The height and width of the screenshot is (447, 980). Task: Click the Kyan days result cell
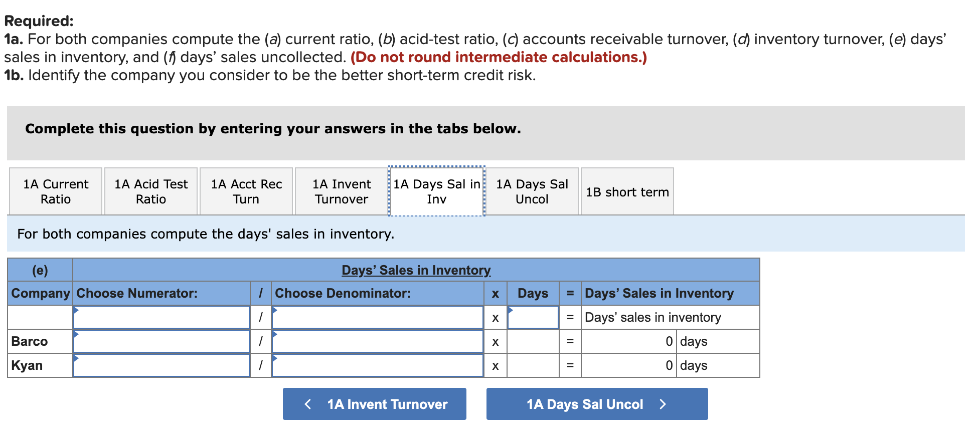(626, 365)
